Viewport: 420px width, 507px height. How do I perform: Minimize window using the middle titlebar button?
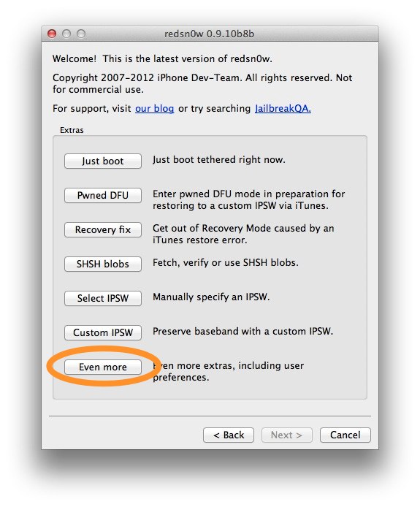[66, 34]
